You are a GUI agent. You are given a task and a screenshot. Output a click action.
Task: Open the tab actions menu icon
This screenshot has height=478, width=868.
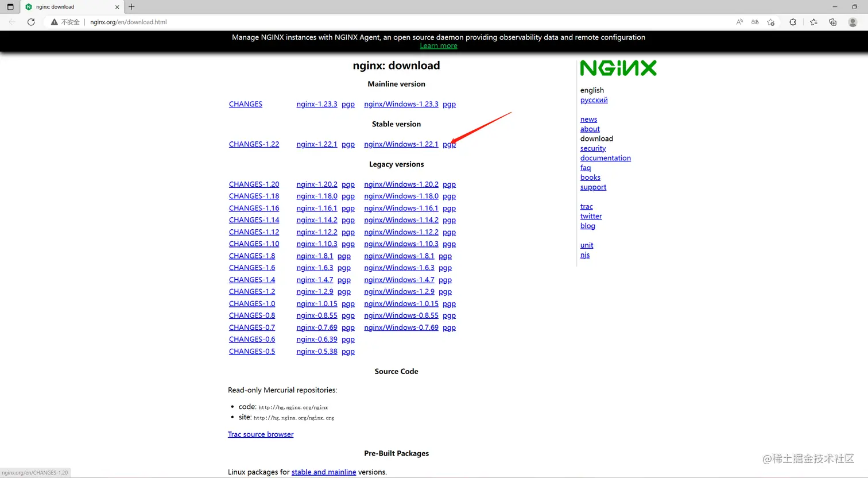coord(10,7)
